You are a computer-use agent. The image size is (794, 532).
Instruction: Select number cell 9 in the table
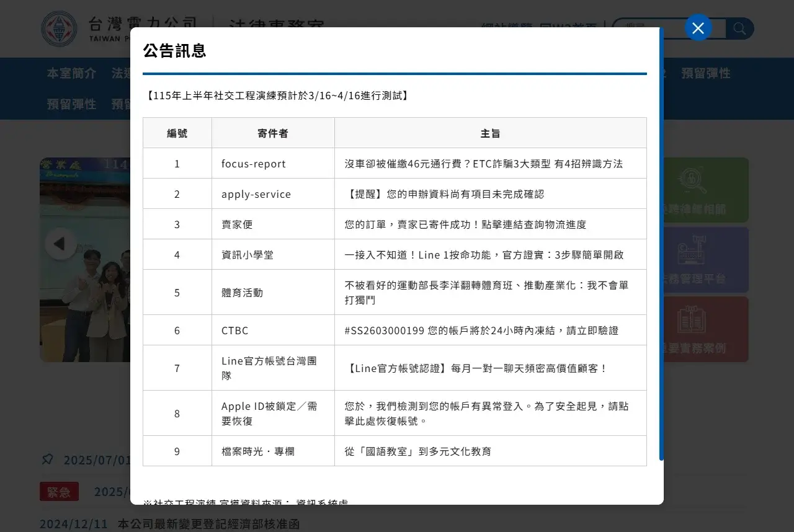[177, 451]
